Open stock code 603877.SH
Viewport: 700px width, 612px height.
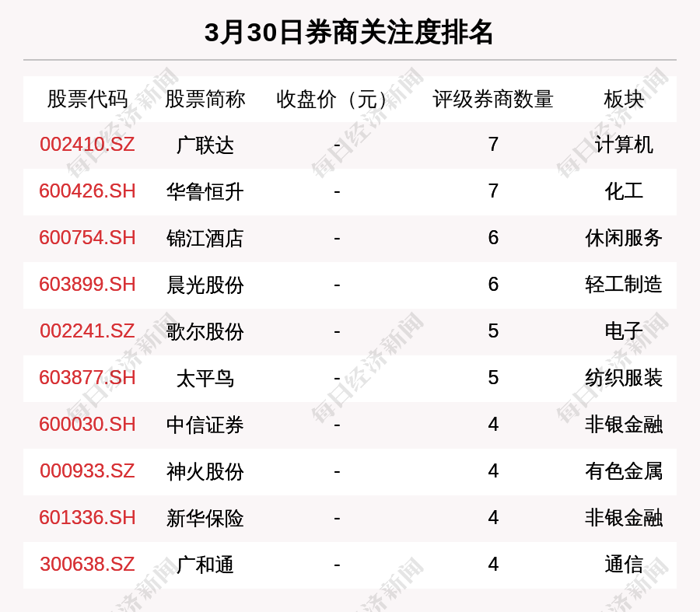coord(87,378)
